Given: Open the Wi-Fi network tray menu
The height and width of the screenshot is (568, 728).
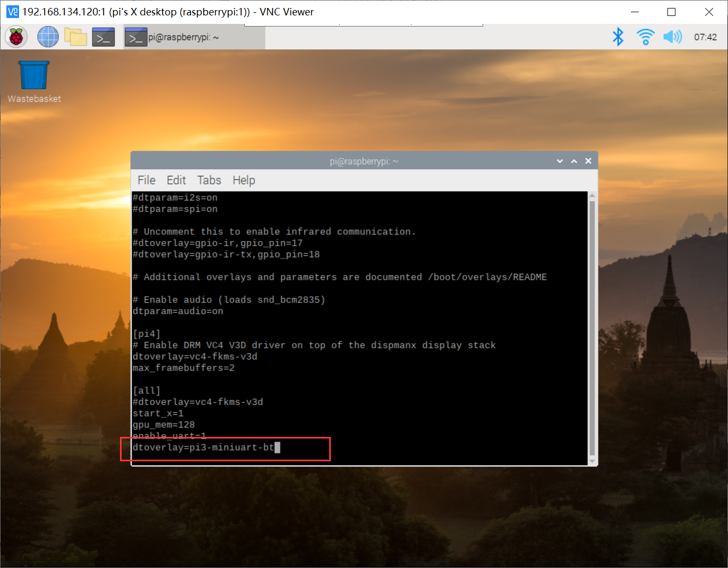Looking at the screenshot, I should click(646, 37).
